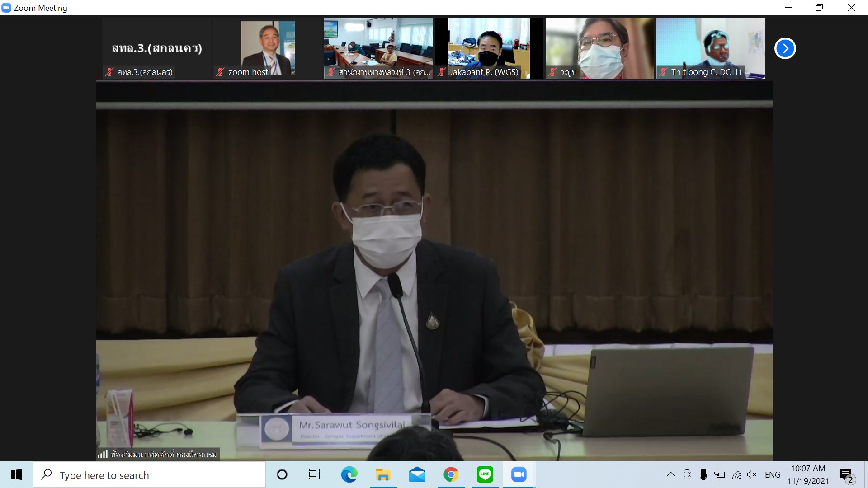The image size is (868, 488).
Task: Open Microsoft Edge from the taskbar
Action: click(x=349, y=474)
